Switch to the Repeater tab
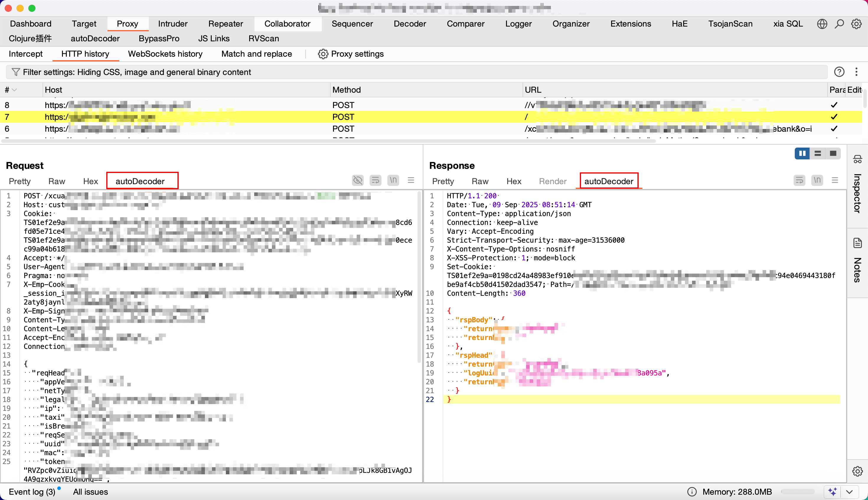The height and width of the screenshot is (500, 868). pyautogui.click(x=225, y=24)
